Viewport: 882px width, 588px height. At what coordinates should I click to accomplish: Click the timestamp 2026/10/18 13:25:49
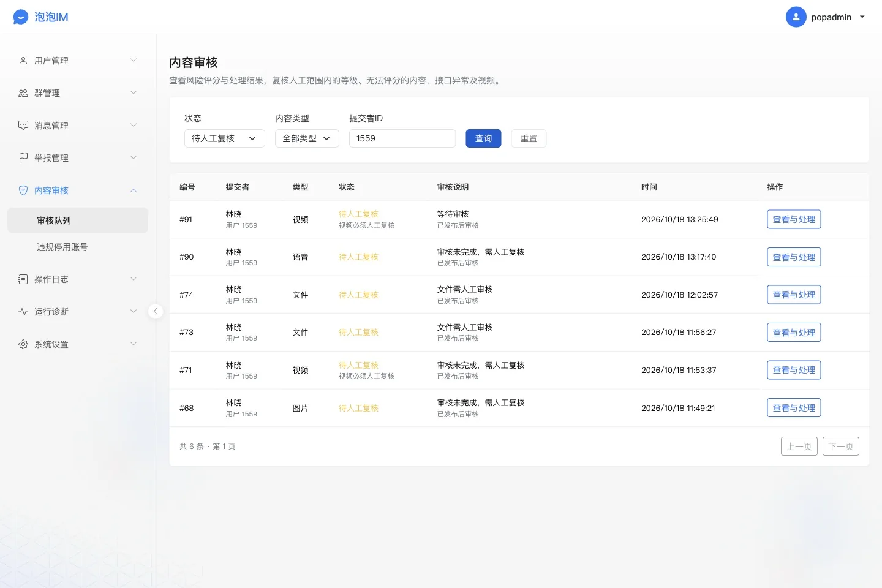(680, 219)
